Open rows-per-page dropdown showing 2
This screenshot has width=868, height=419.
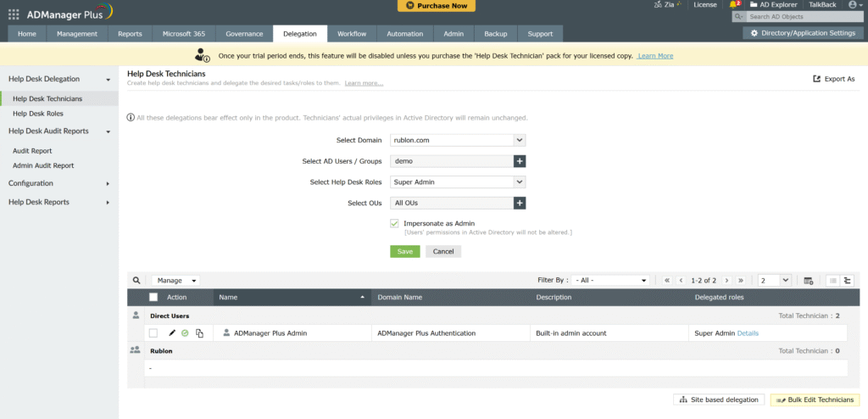coord(775,281)
